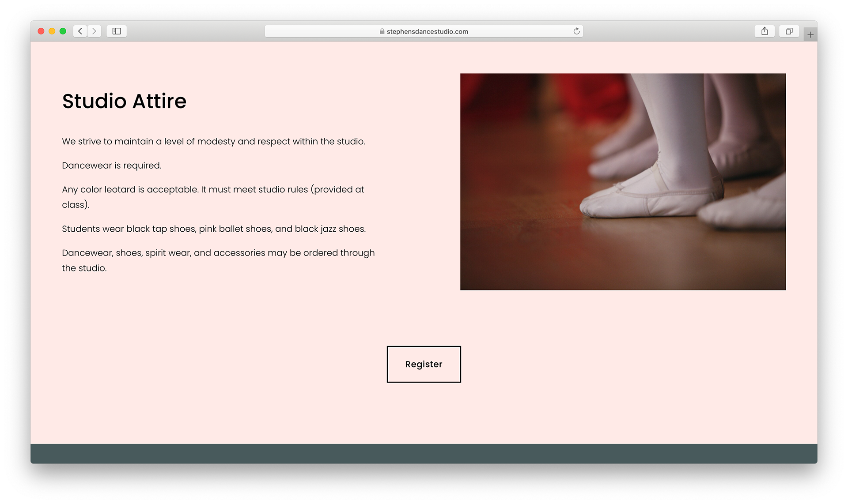Click the Register button

click(x=424, y=364)
